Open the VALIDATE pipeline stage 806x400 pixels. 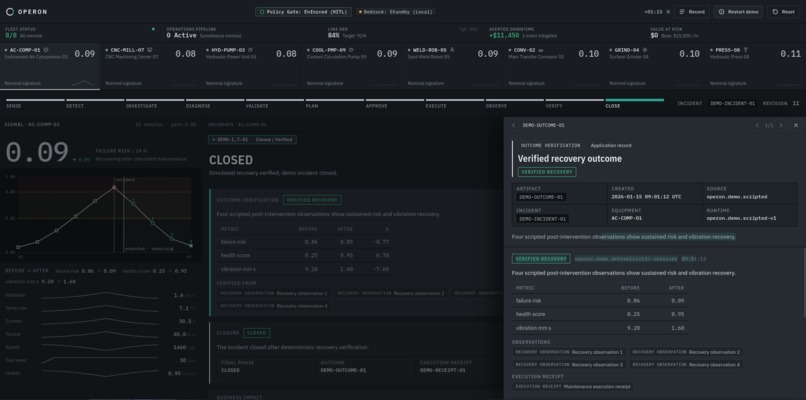coord(275,103)
